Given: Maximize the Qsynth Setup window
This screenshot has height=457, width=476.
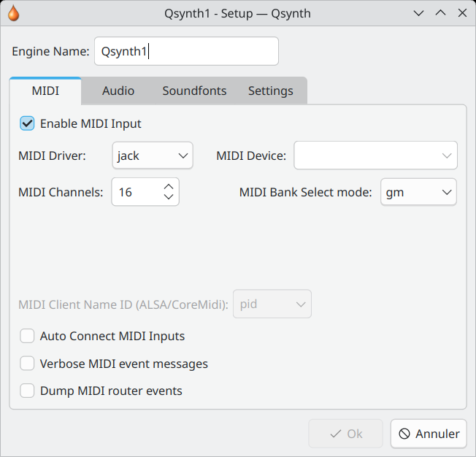Looking at the screenshot, I should [440, 13].
